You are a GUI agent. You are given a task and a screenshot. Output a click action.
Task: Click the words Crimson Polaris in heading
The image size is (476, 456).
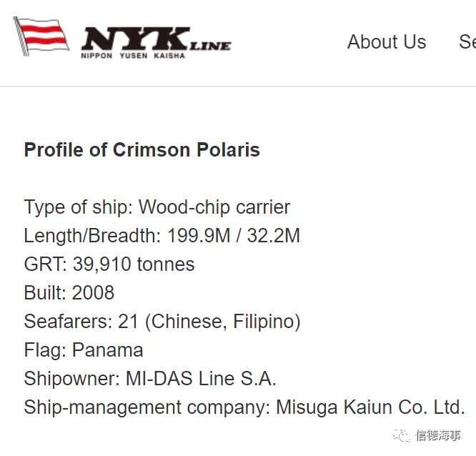[187, 149]
